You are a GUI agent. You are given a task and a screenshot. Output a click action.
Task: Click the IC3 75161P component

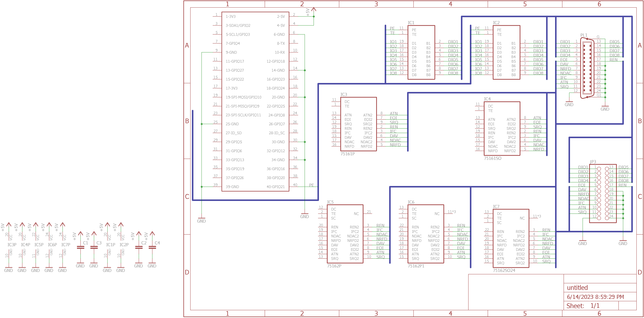[358, 124]
